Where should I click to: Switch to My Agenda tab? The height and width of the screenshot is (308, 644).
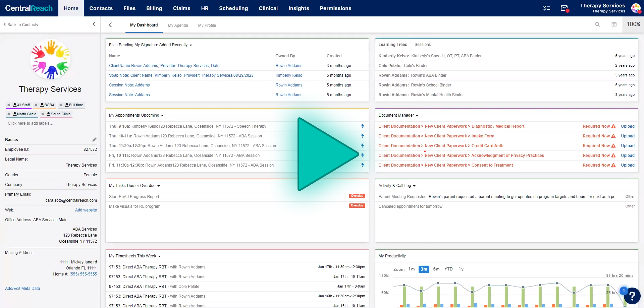click(x=178, y=25)
